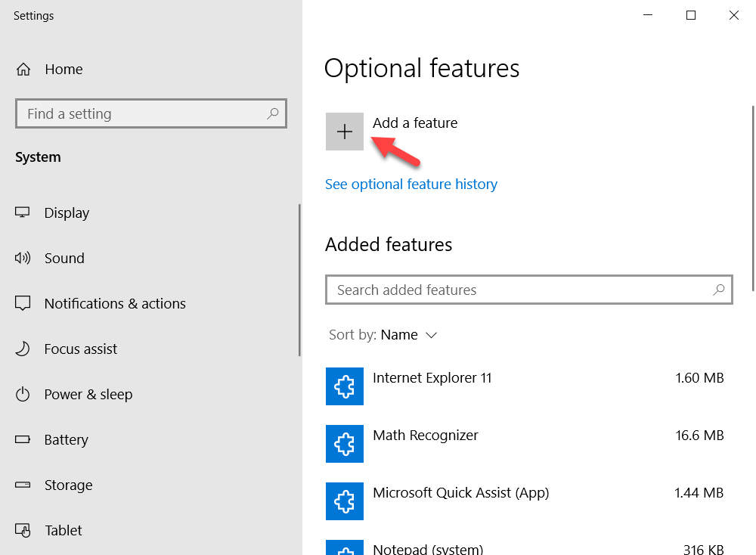This screenshot has width=756, height=555.
Task: Click the Home icon in sidebar
Action: click(23, 69)
